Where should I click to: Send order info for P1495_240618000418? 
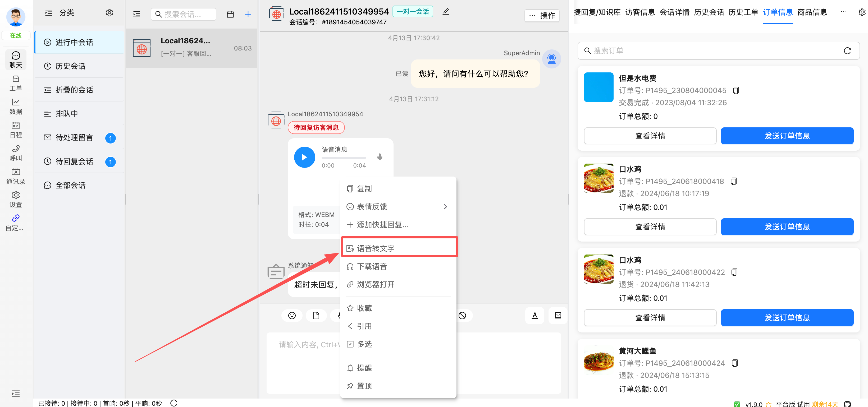pyautogui.click(x=787, y=226)
